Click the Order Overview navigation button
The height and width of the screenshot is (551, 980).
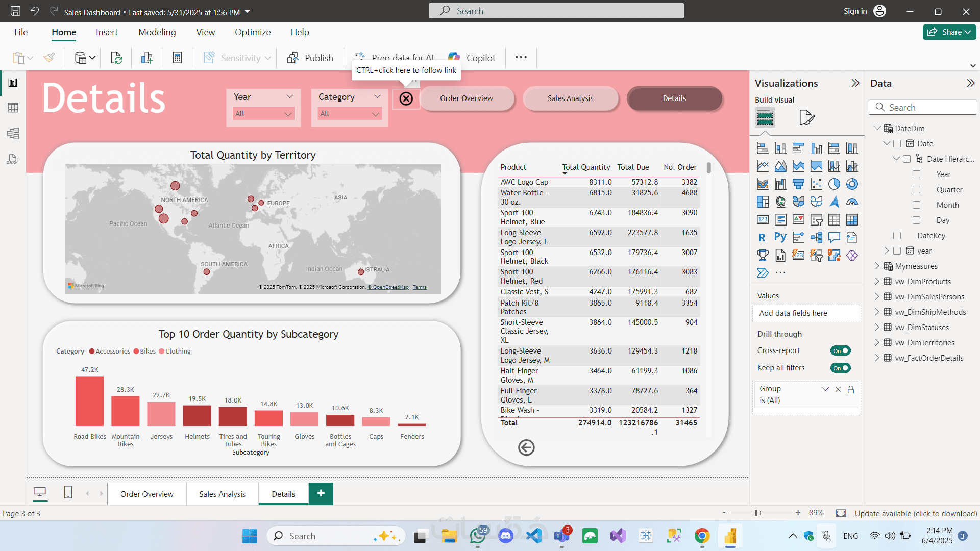(467, 98)
